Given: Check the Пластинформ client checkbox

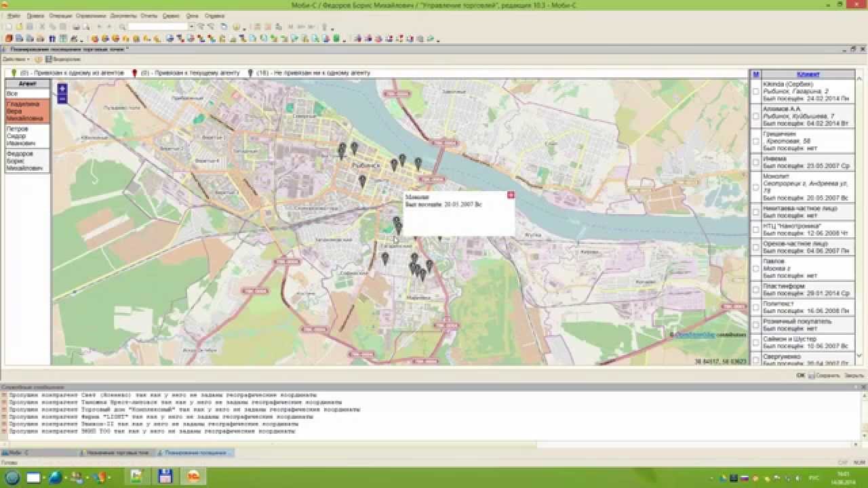Looking at the screenshot, I should [756, 290].
